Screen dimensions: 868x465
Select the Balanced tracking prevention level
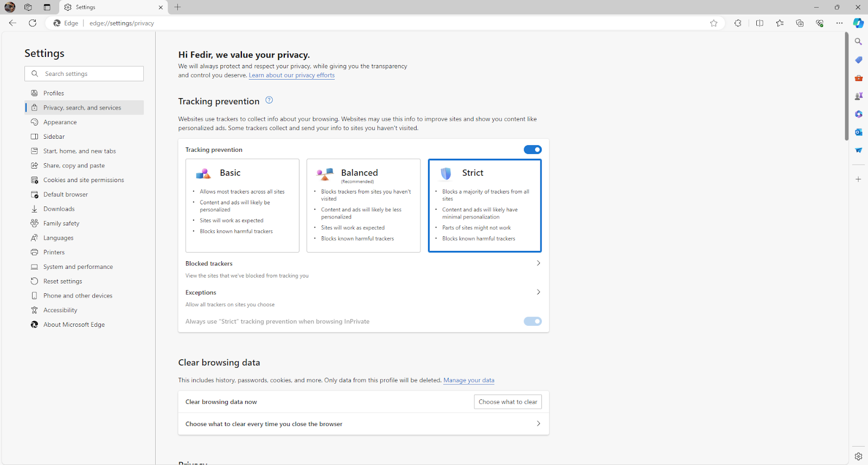tap(363, 205)
